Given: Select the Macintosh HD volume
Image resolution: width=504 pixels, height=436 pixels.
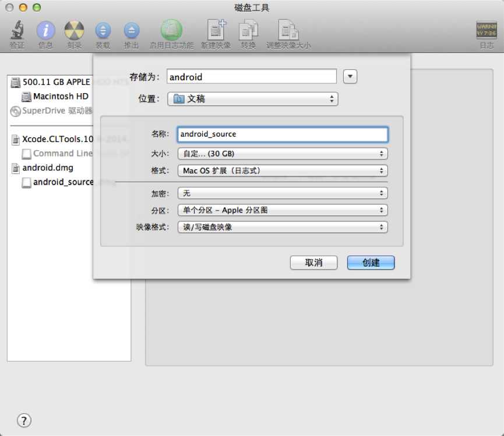Looking at the screenshot, I should [x=55, y=96].
